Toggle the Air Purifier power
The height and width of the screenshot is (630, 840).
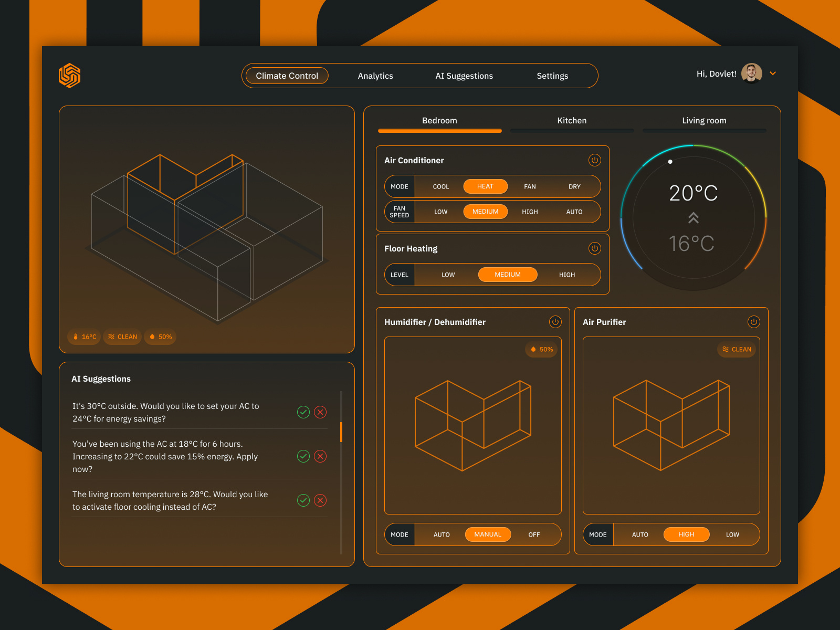click(754, 322)
